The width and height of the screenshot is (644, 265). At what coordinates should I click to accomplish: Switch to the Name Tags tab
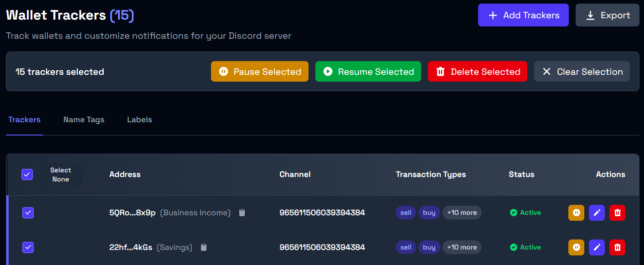point(84,120)
